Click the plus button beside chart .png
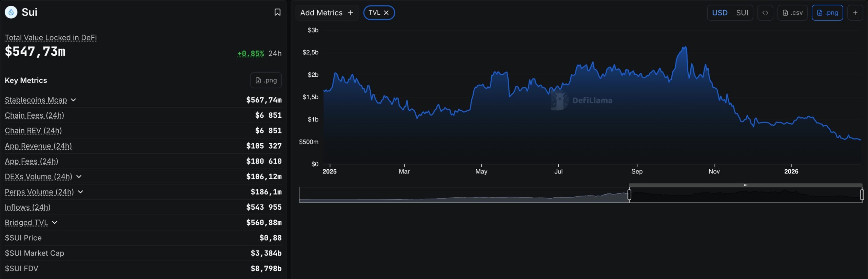Image resolution: width=868 pixels, height=279 pixels. [x=855, y=13]
